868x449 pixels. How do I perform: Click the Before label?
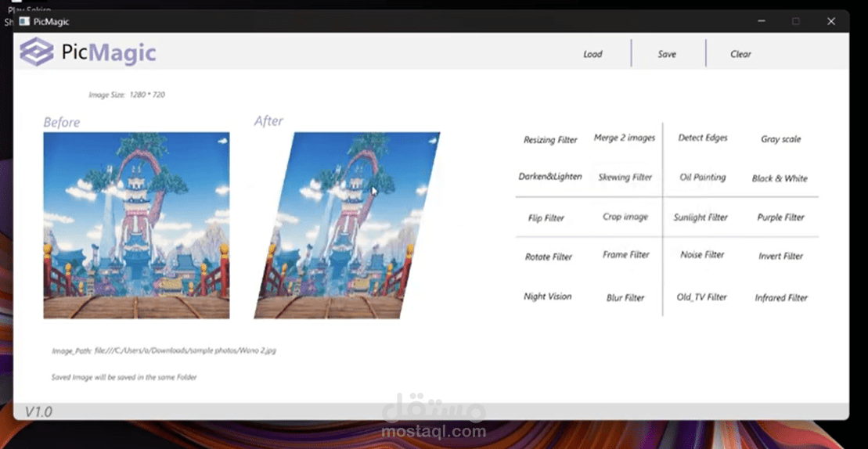click(x=62, y=122)
